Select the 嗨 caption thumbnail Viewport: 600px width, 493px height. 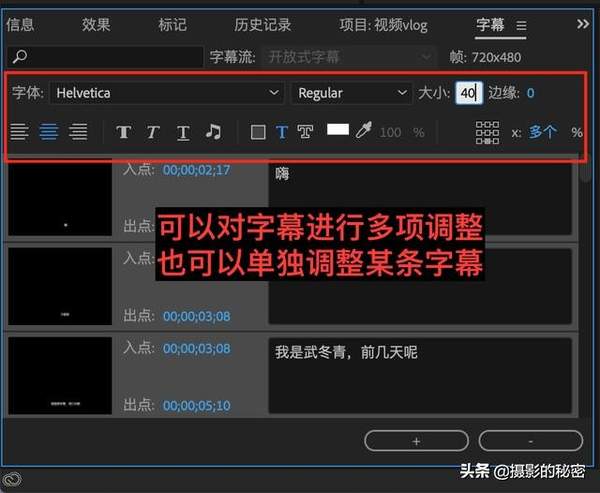[x=60, y=198]
